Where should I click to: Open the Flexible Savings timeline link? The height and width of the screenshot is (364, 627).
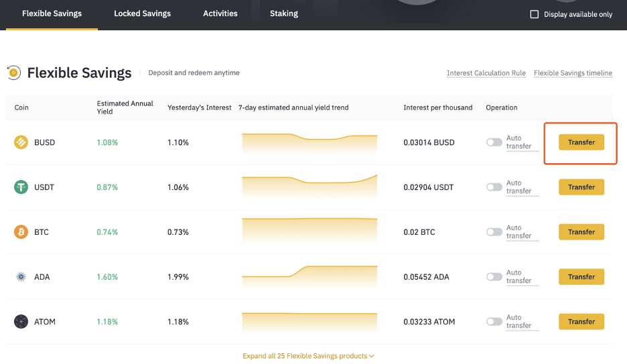pyautogui.click(x=573, y=73)
